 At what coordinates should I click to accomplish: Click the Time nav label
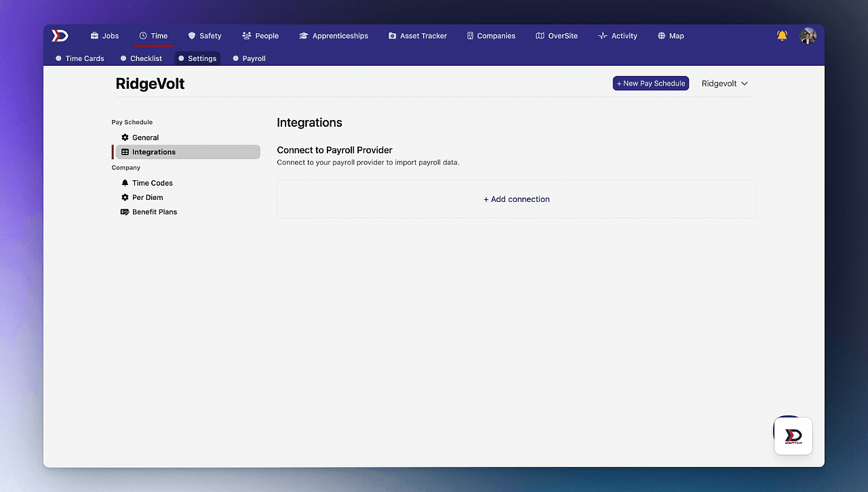tap(159, 36)
